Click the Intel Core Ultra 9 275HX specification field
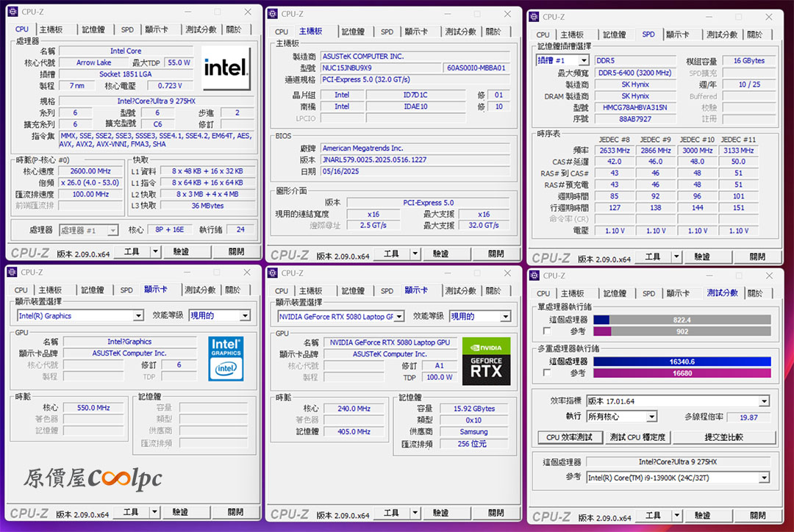 click(x=157, y=101)
